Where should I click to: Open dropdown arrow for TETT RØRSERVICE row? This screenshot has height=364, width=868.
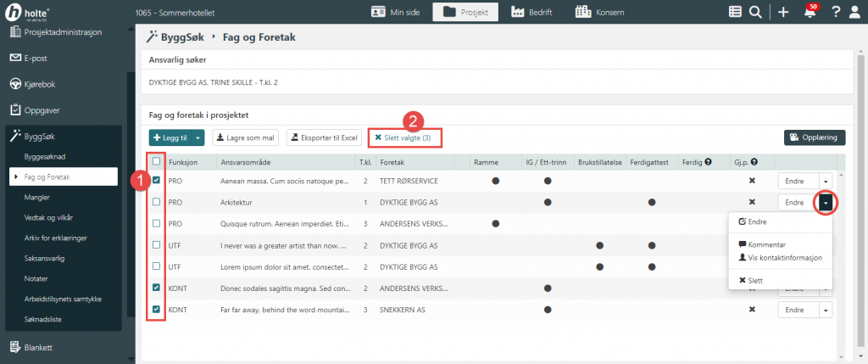(826, 182)
